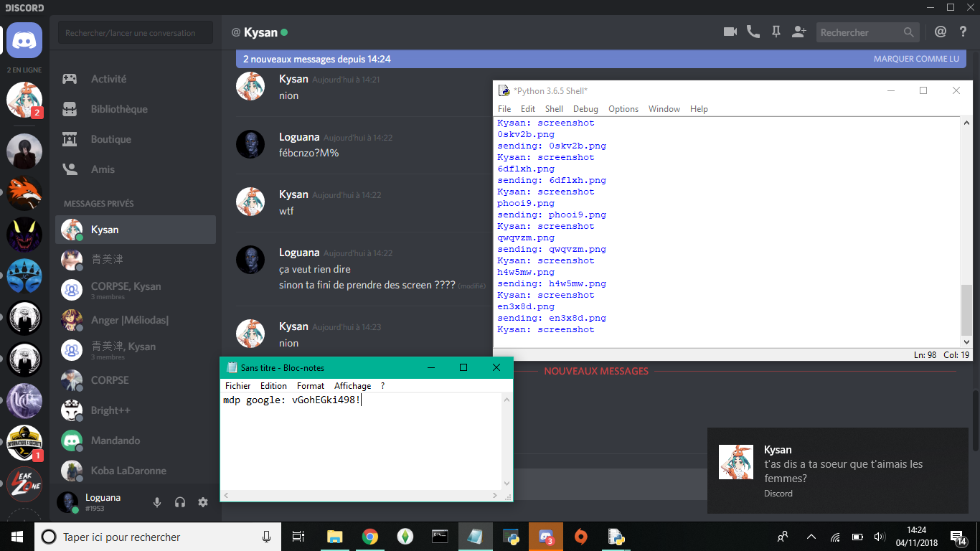Click Loguana user panel avatar
Image resolution: width=980 pixels, height=551 pixels.
coord(67,502)
